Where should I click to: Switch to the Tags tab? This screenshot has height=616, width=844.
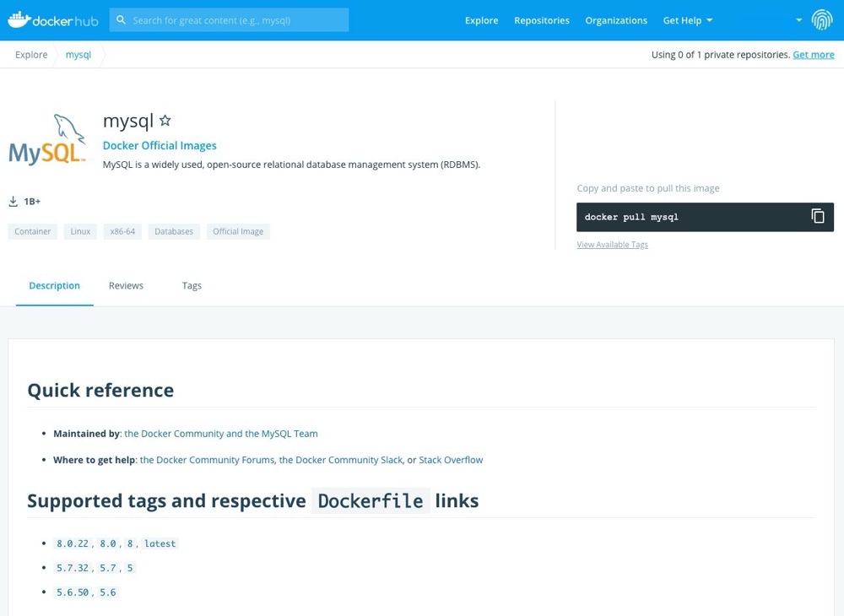(192, 286)
